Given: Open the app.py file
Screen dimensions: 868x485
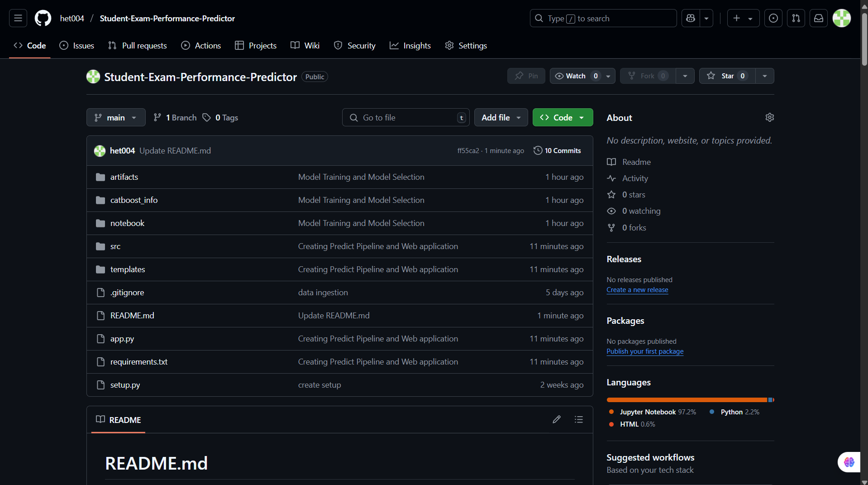Looking at the screenshot, I should click(122, 339).
